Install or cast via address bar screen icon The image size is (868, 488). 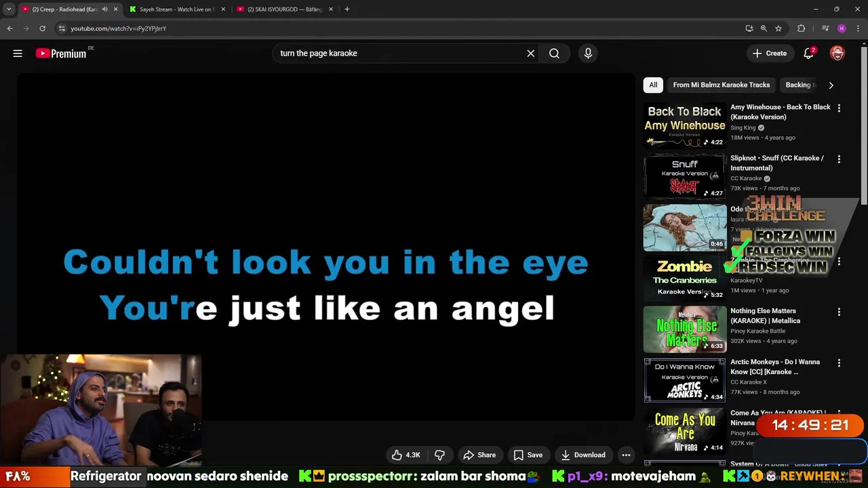[x=749, y=28]
